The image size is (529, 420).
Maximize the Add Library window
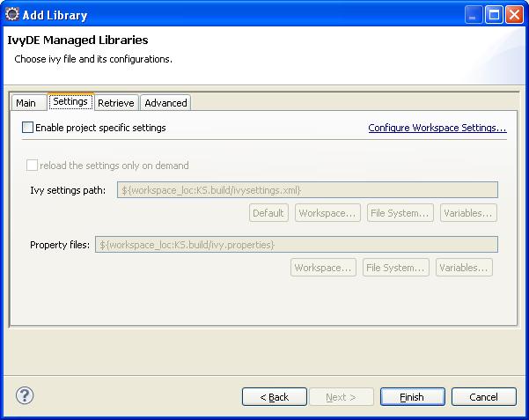(x=494, y=14)
